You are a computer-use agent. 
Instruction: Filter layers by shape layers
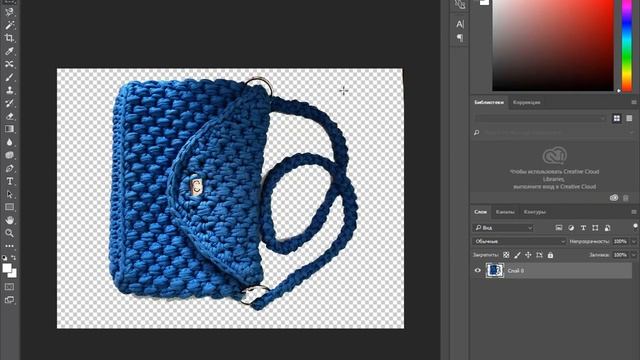(x=595, y=228)
